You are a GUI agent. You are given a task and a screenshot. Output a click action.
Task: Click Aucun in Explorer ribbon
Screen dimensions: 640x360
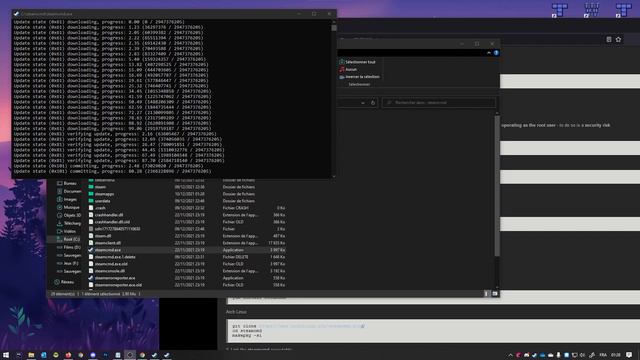point(348,69)
